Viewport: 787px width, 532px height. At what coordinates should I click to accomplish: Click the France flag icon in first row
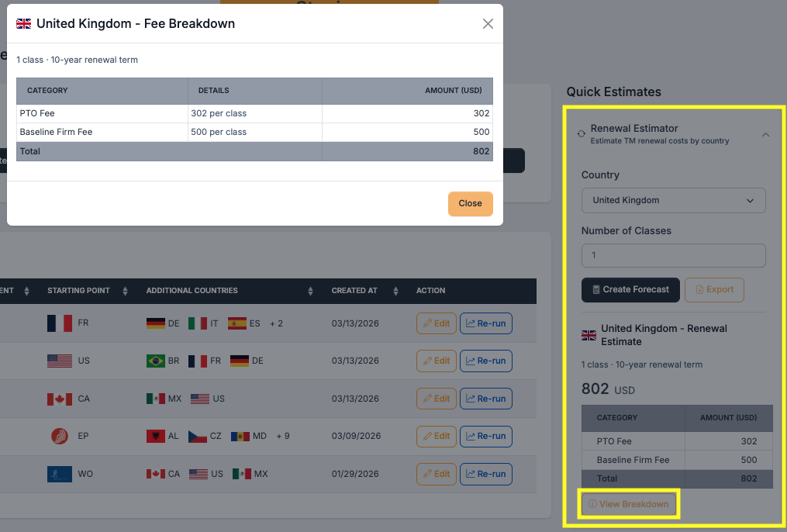[60, 323]
